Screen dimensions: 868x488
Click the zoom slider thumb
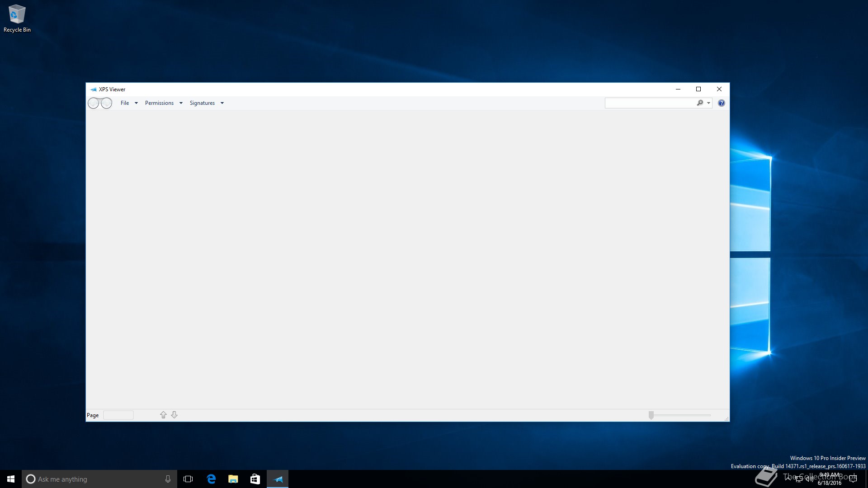tap(651, 415)
